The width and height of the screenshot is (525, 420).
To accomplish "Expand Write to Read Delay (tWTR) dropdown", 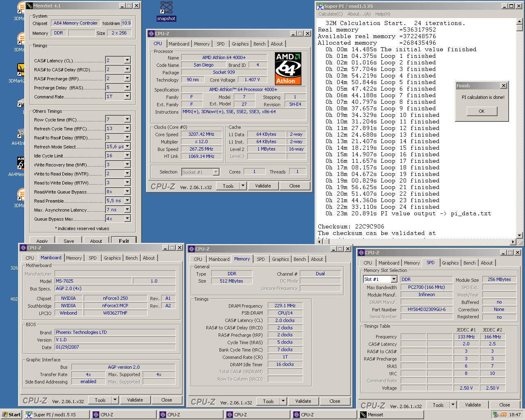I will pos(127,173).
